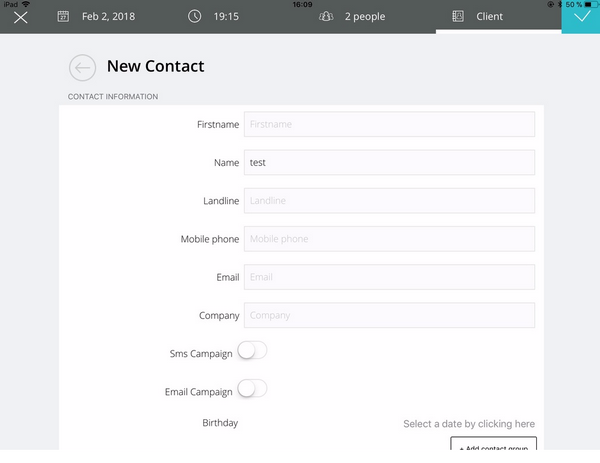Select a birthday date by clicking here
Viewport: 600px width, 463px height.
coord(468,424)
